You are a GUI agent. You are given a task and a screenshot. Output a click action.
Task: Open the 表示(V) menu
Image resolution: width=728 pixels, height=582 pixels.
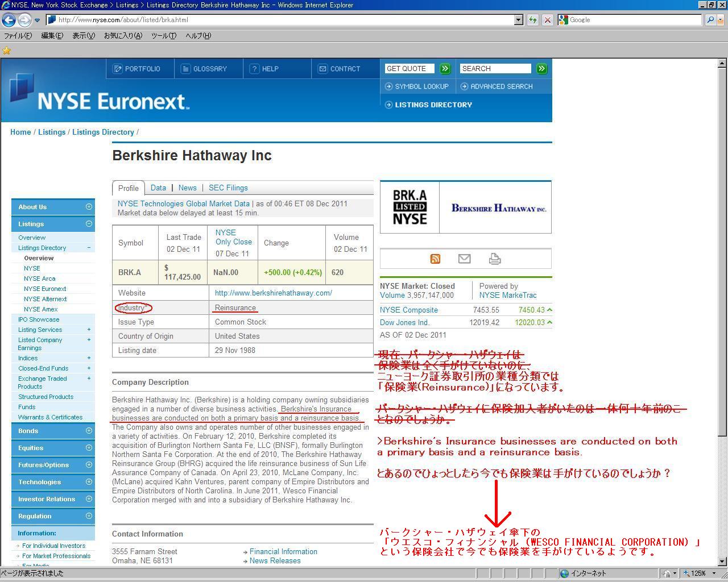84,36
